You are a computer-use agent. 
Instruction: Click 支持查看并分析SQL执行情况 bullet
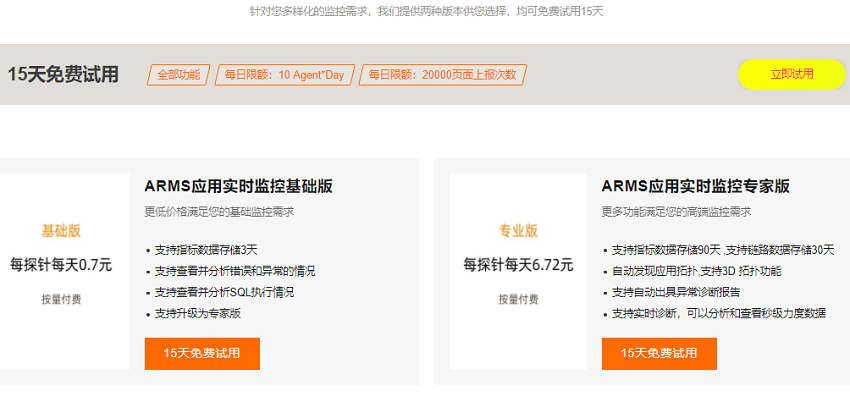(x=224, y=293)
